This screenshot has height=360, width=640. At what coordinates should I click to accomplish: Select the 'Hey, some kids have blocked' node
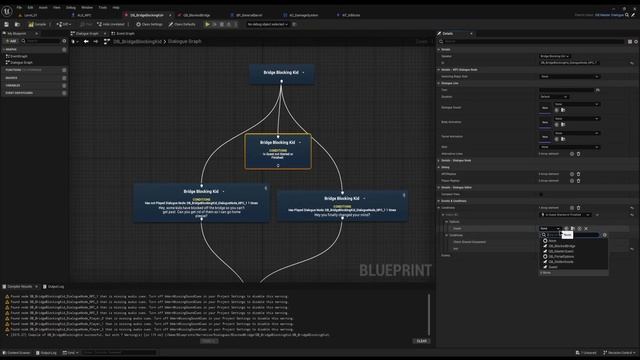(201, 202)
